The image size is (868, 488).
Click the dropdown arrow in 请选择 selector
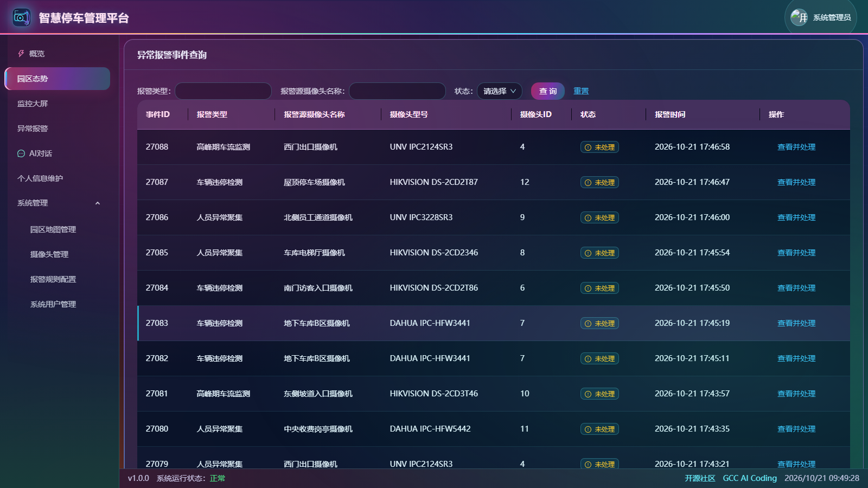tap(513, 91)
